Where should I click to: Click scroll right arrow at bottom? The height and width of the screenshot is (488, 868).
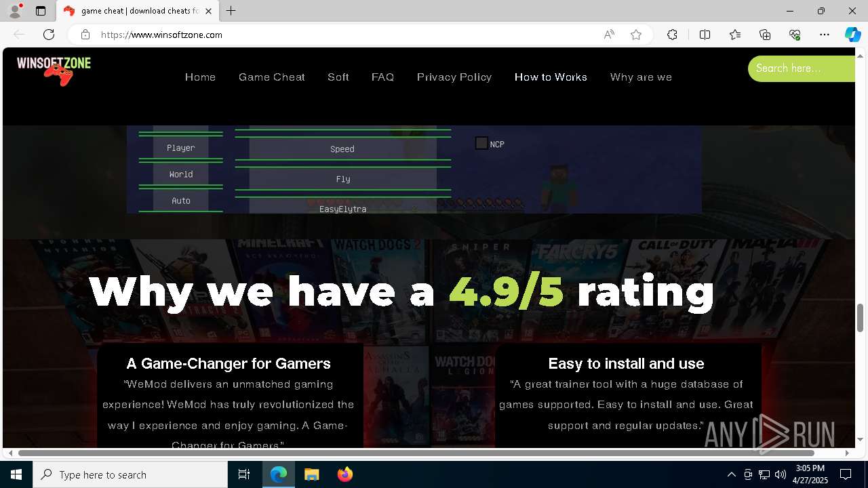pos(847,453)
